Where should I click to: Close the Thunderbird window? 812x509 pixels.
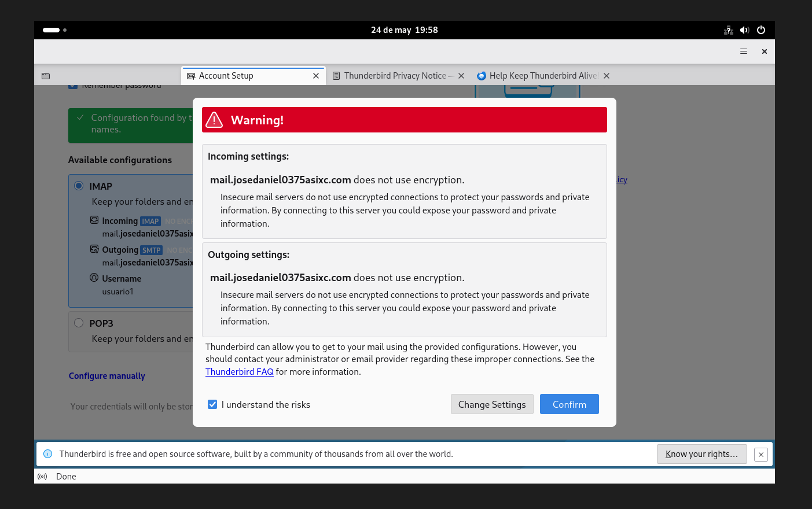765,51
